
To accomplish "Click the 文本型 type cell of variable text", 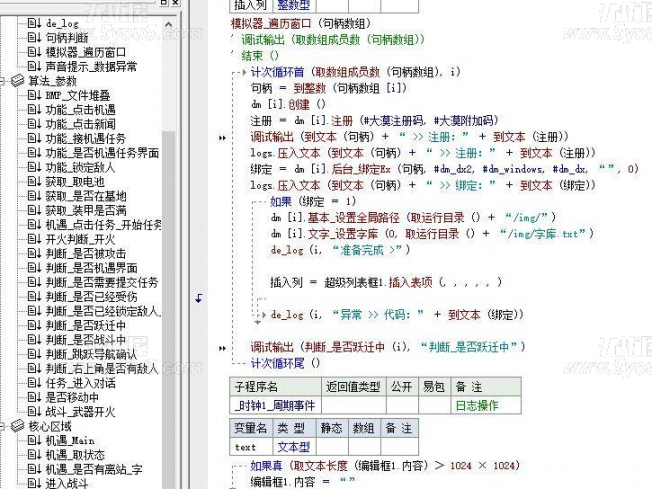I will (x=294, y=447).
